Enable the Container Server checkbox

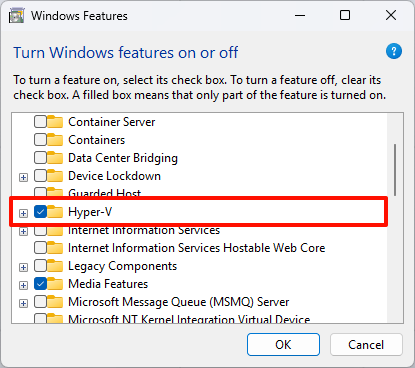[x=40, y=122]
